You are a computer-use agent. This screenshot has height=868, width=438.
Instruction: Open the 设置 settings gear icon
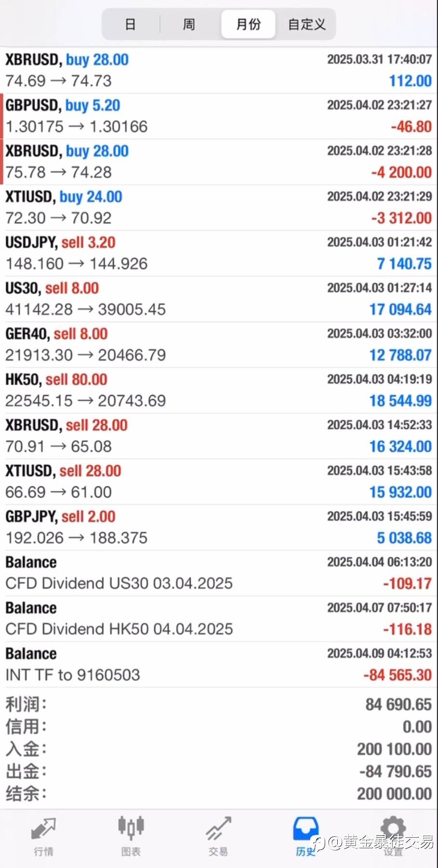pos(393,836)
